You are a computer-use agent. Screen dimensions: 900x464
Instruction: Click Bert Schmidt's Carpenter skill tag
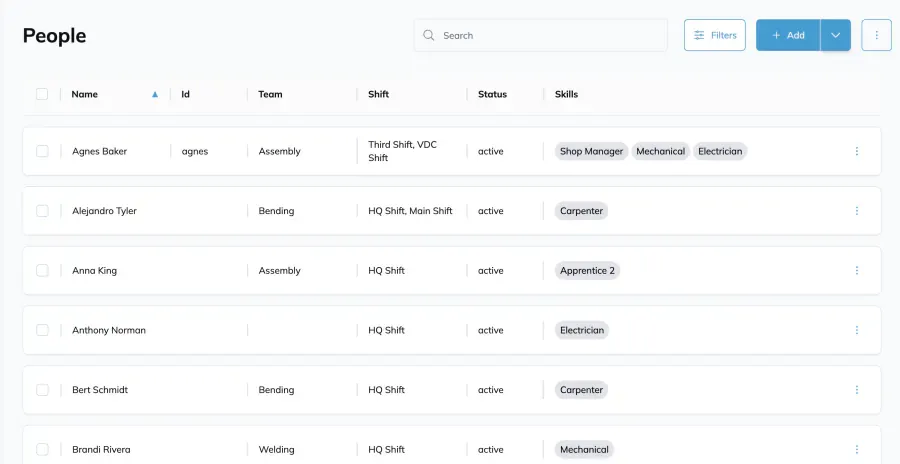(581, 390)
